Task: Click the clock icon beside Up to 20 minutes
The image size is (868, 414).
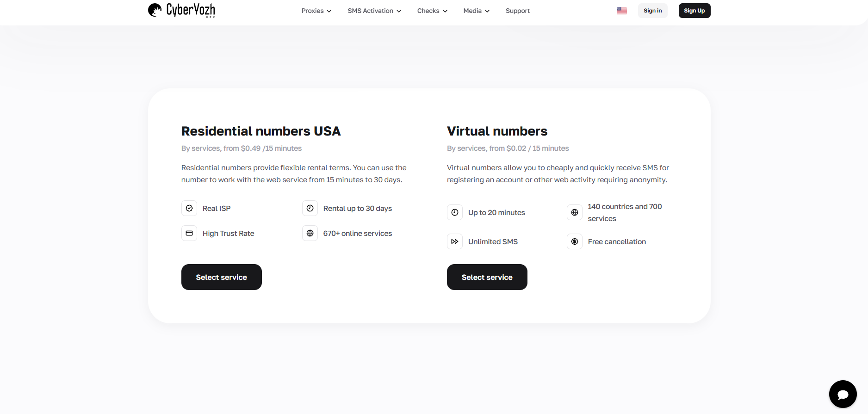Action: pos(455,212)
